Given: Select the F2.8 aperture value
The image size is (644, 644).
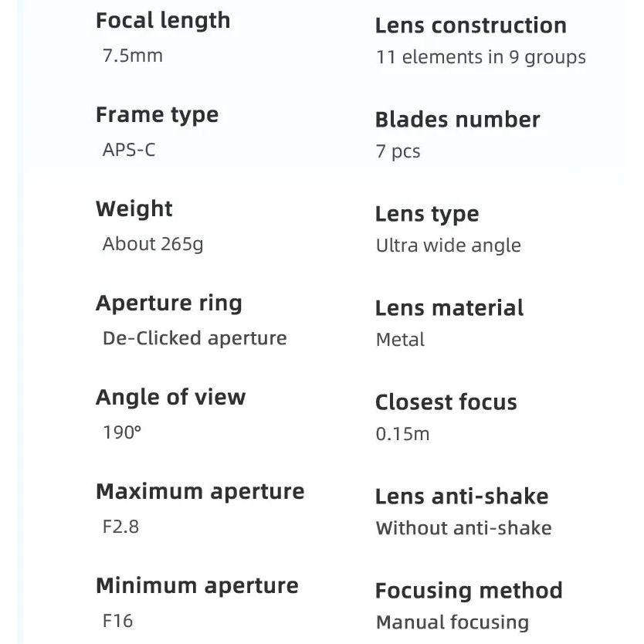Looking at the screenshot, I should coord(120,527).
